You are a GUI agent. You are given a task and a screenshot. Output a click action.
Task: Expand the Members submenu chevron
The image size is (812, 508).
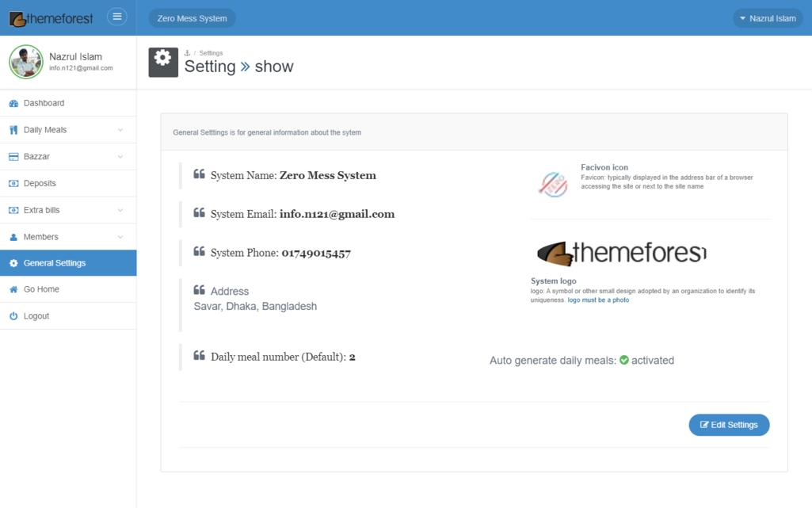[120, 237]
